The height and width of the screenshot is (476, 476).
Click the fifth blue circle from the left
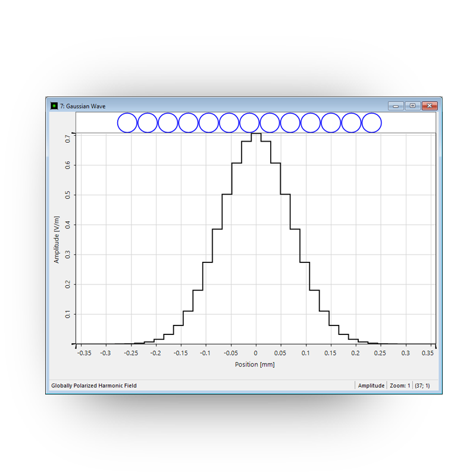click(209, 123)
